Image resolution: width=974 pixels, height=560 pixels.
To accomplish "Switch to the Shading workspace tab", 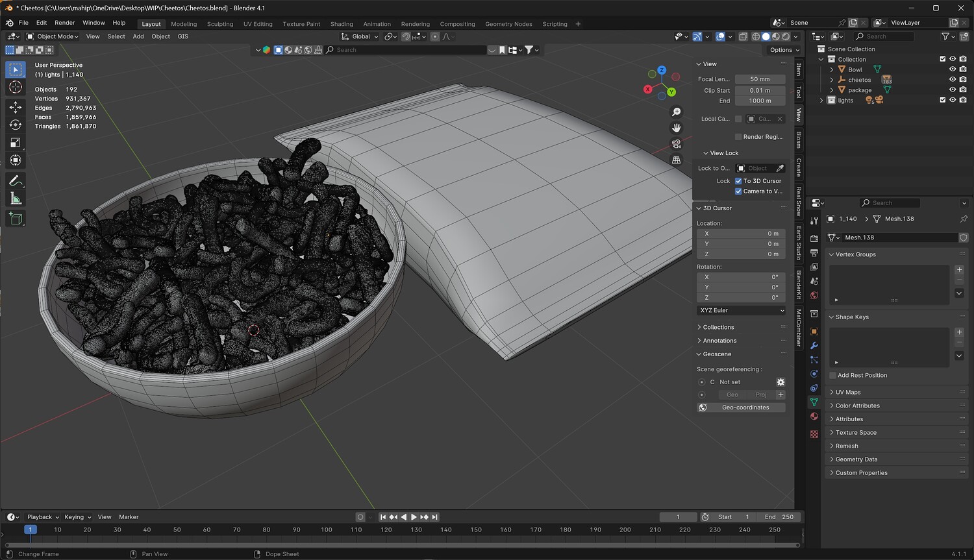I will pyautogui.click(x=342, y=24).
